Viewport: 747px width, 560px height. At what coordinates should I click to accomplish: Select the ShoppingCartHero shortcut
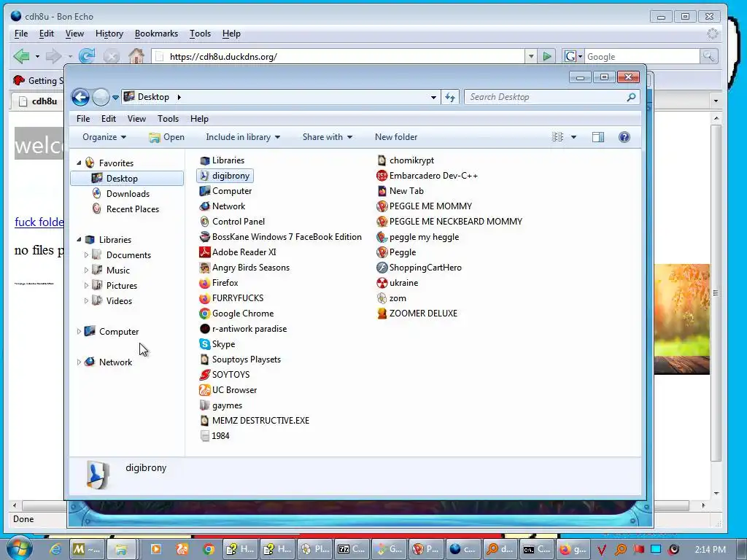(x=419, y=267)
